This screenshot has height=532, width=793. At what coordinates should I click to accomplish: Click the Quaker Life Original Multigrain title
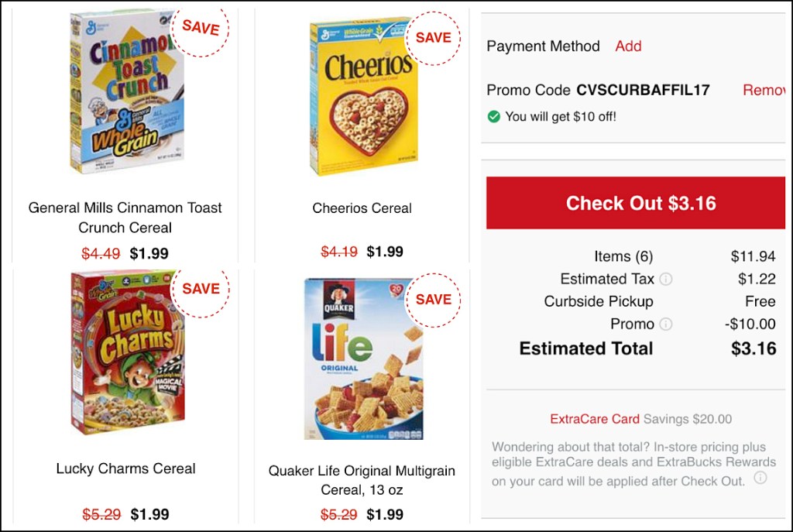[362, 480]
